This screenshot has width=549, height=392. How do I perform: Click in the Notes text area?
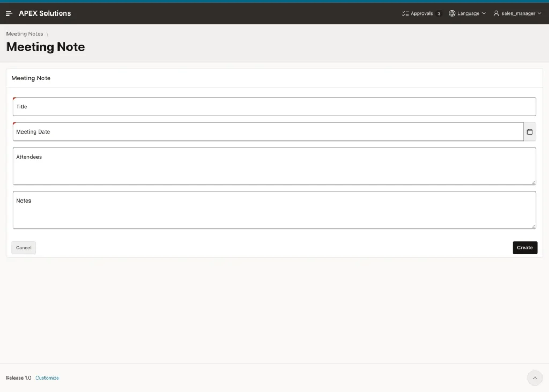pyautogui.click(x=274, y=210)
